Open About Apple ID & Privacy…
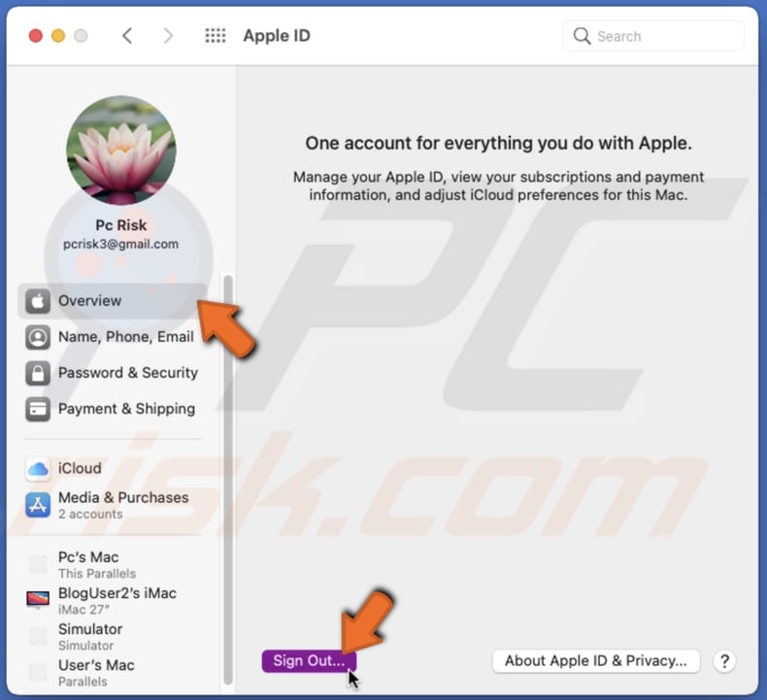The width and height of the screenshot is (767, 700). click(596, 661)
